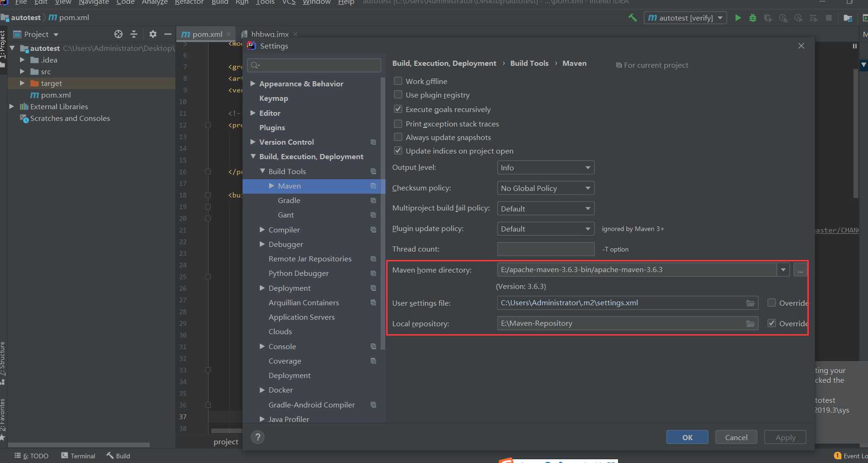Open the Checksum policy dropdown
The image size is (868, 463).
546,188
